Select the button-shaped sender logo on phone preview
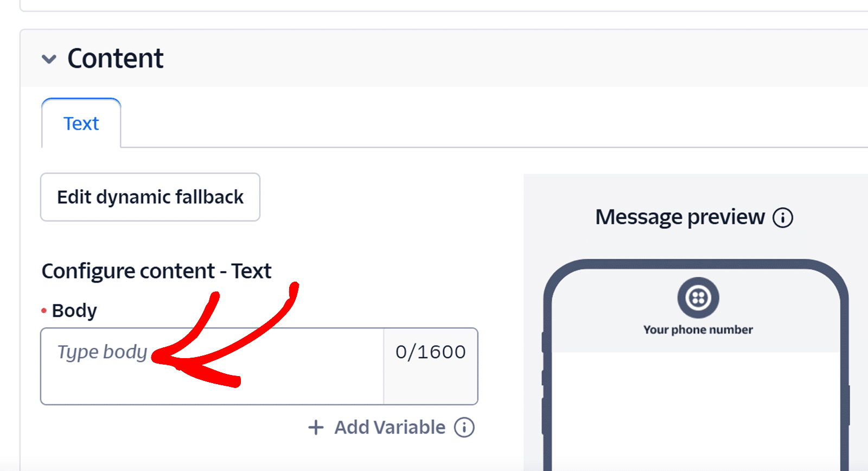Viewport: 868px width, 471px height. point(698,297)
